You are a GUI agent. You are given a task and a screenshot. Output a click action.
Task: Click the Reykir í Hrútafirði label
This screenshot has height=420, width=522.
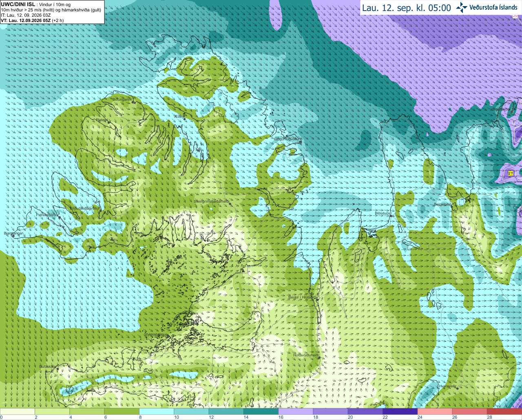[303, 297]
